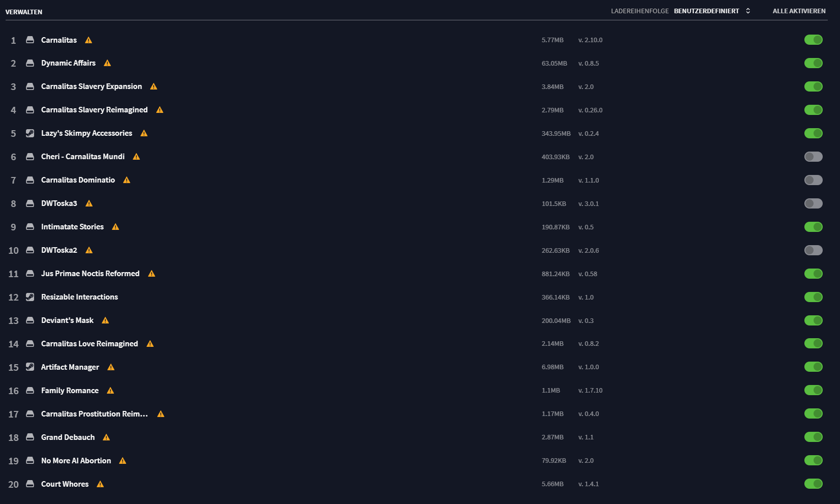Click the Verwalten heading
The image size is (840, 504).
click(x=24, y=12)
